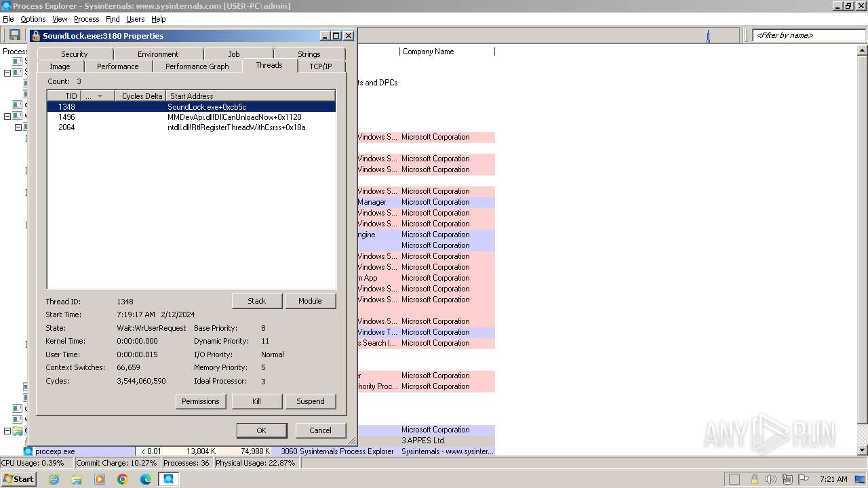The height and width of the screenshot is (488, 868).
Task: Launch Windows Media Player from taskbar
Action: point(100,479)
